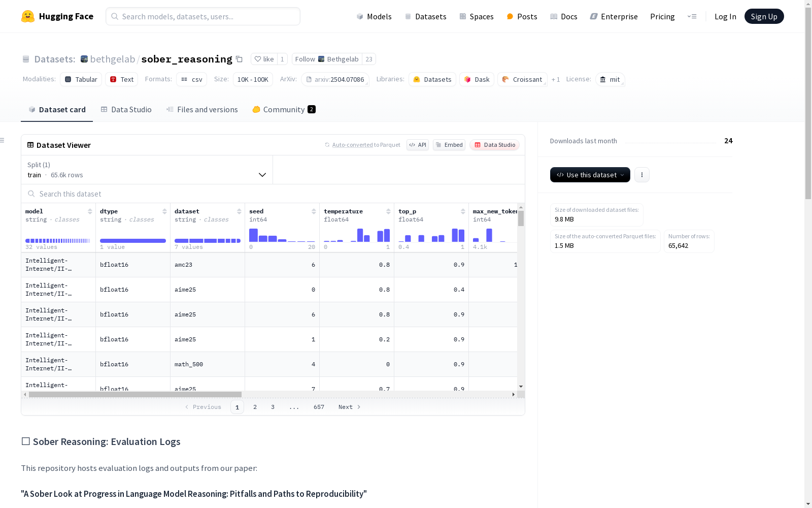Show the +1 additional libraries
This screenshot has height=508, width=812.
coord(556,79)
